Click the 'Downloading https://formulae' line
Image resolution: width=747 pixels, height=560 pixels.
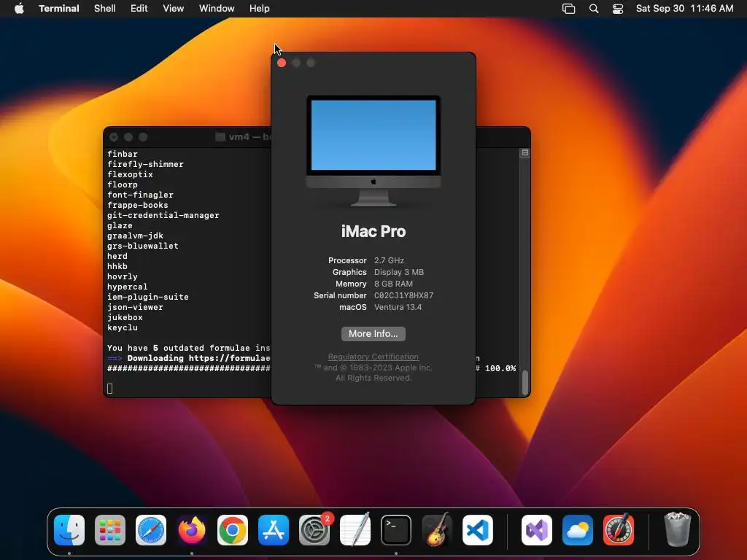(x=189, y=358)
